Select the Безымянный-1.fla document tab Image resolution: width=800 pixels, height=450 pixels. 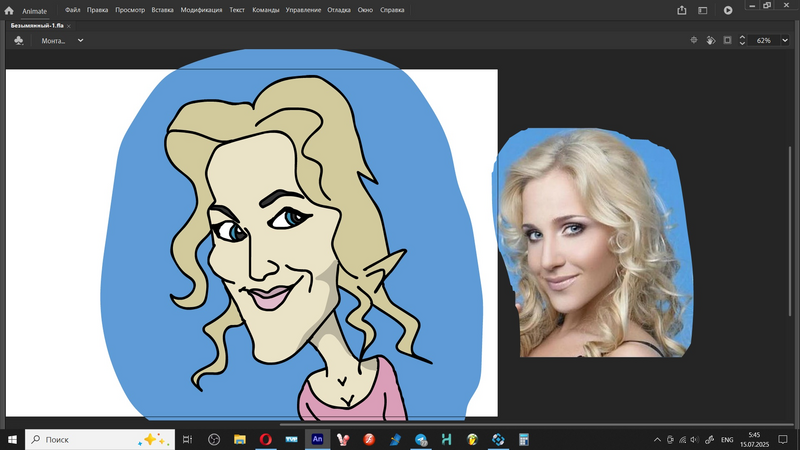[37, 24]
